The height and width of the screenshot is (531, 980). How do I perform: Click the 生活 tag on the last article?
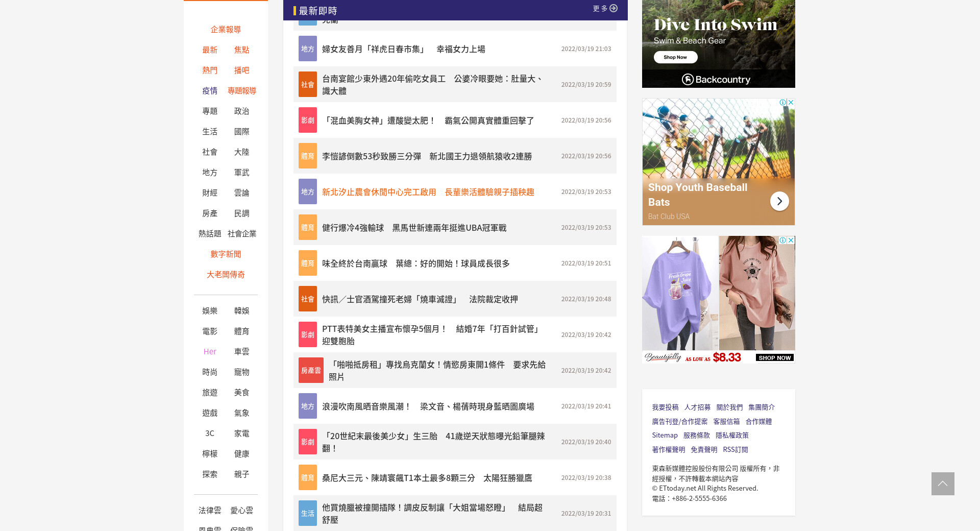(x=307, y=513)
